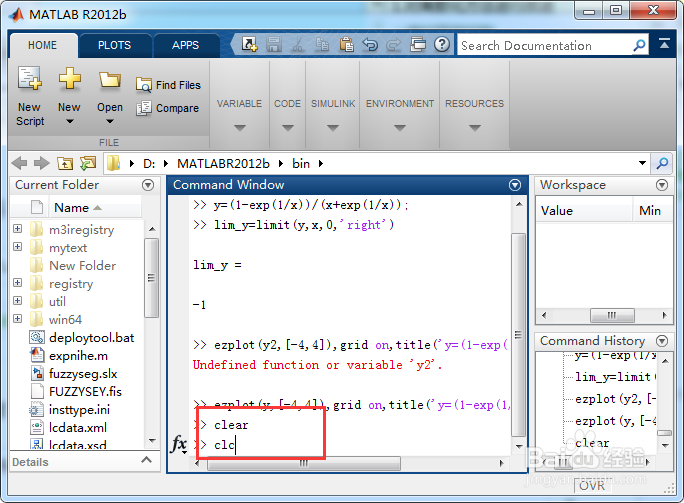Click the address bar search magnifier
The width and height of the screenshot is (684, 503).
(662, 164)
